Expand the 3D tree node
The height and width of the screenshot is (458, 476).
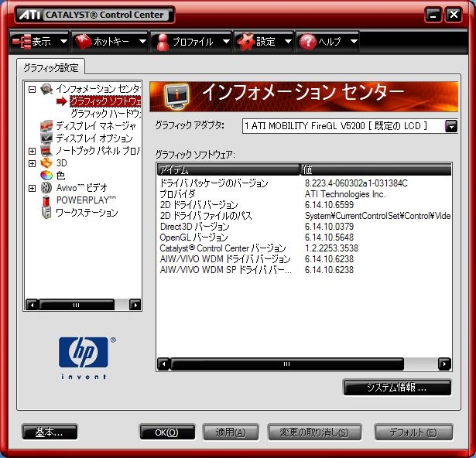click(x=32, y=163)
